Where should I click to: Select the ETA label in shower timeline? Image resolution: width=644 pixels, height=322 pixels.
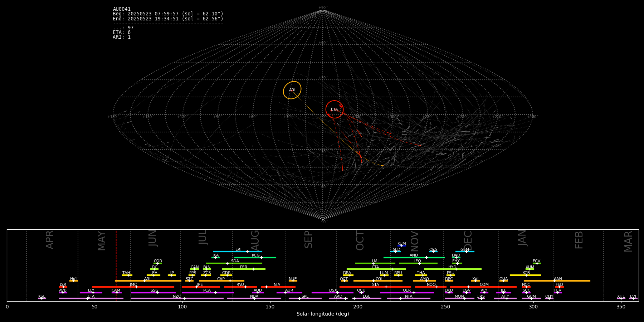click(91, 297)
